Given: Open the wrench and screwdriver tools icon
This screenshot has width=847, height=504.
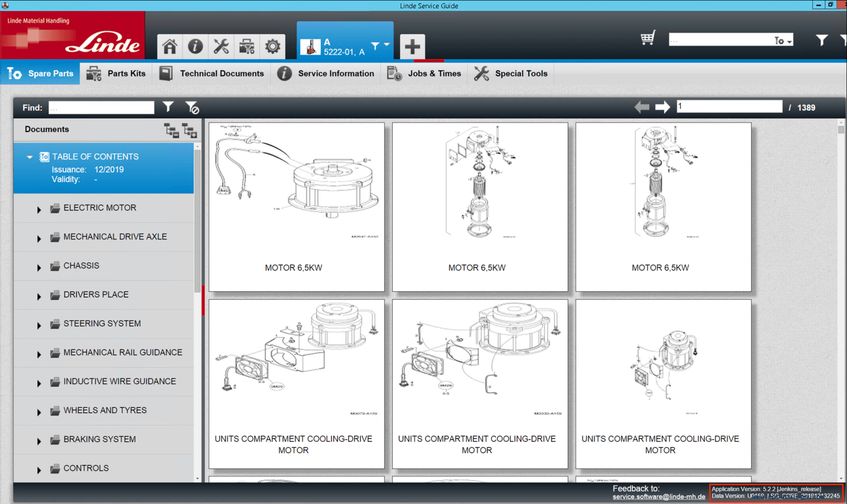Looking at the screenshot, I should tap(221, 47).
